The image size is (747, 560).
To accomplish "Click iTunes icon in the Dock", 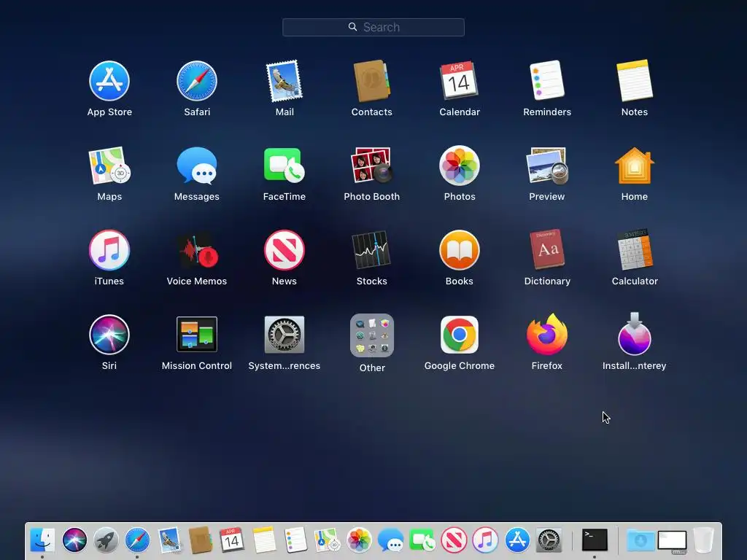I will (x=485, y=540).
